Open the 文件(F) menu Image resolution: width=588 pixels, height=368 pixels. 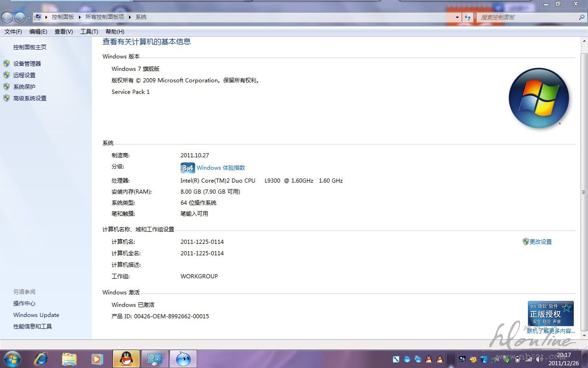[13, 32]
